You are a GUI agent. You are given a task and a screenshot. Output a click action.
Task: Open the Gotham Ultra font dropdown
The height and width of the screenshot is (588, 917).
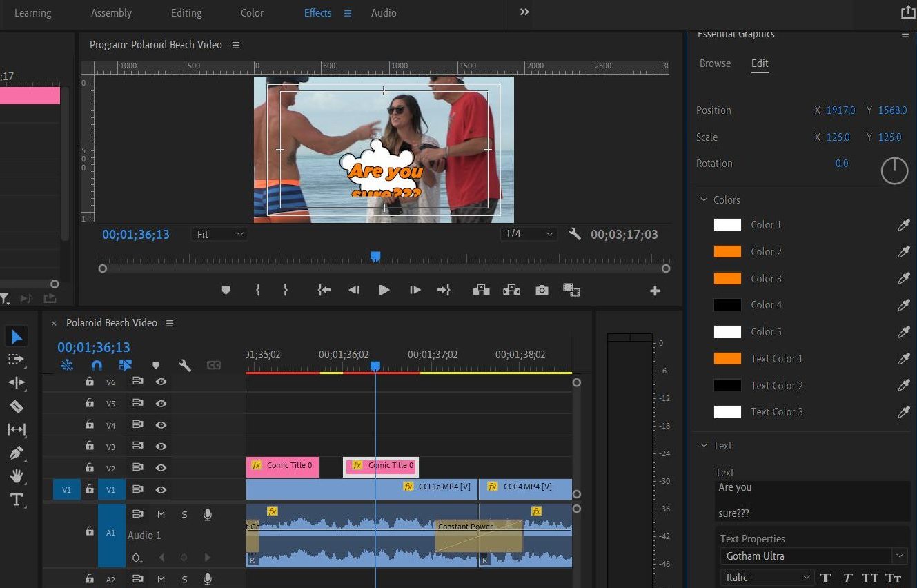814,556
